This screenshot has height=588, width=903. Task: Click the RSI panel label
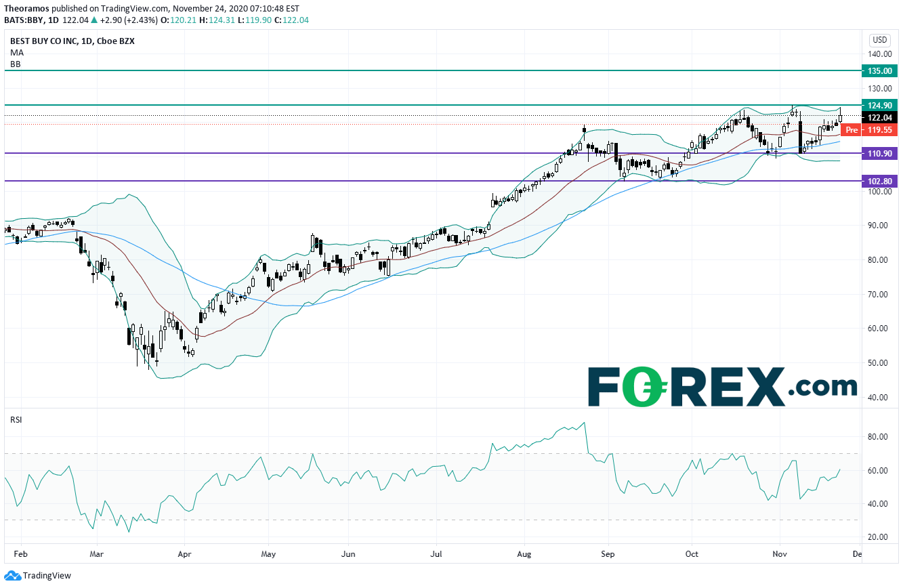click(16, 419)
